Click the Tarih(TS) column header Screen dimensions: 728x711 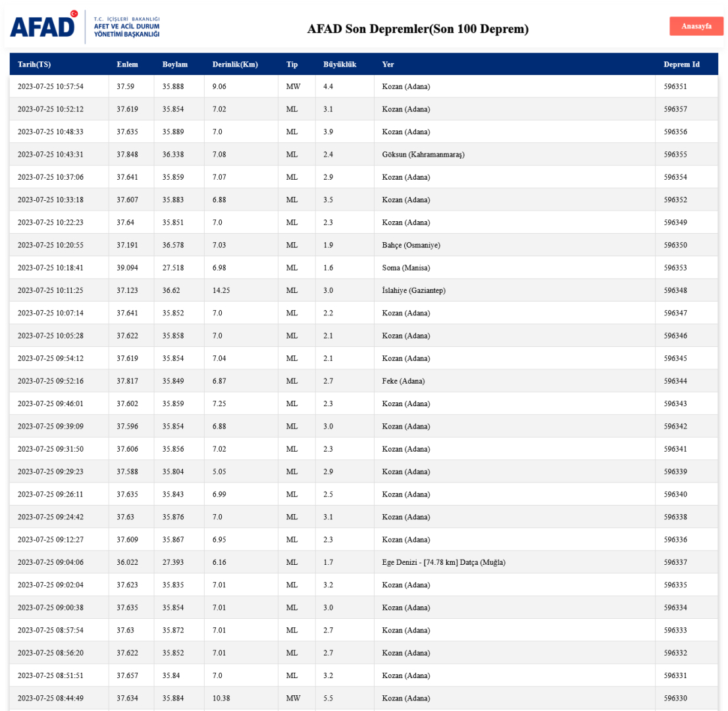click(34, 65)
